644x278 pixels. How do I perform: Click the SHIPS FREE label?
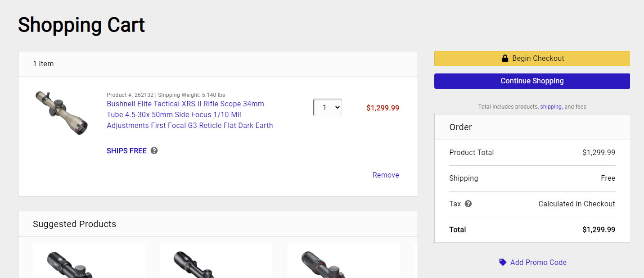click(x=126, y=151)
